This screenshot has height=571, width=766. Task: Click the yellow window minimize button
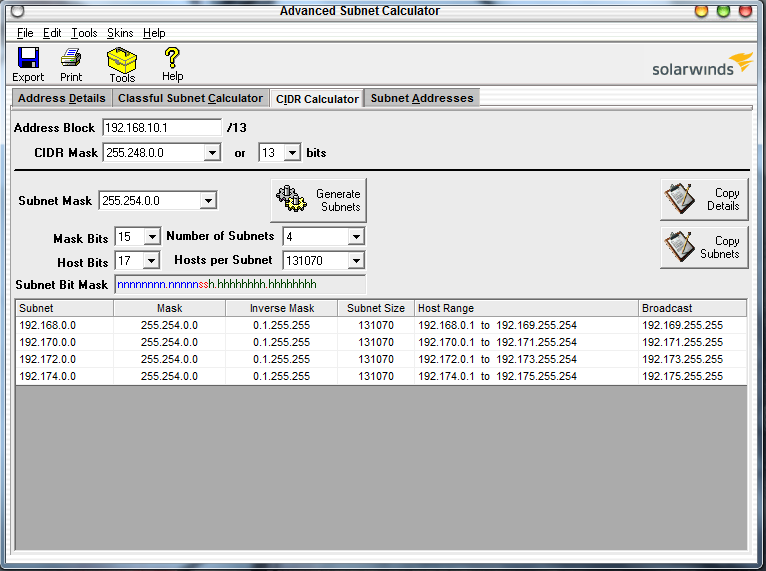701,10
